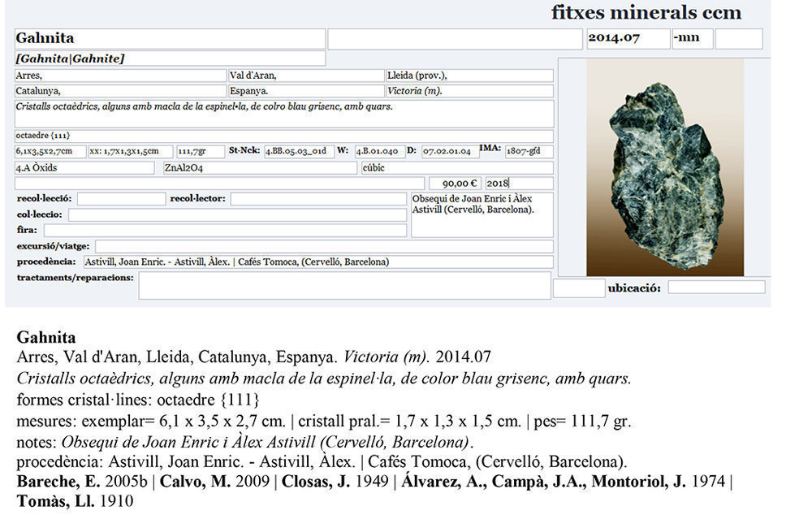Click the crystal system field 'cúbic'
812x515 pixels.
click(457, 168)
